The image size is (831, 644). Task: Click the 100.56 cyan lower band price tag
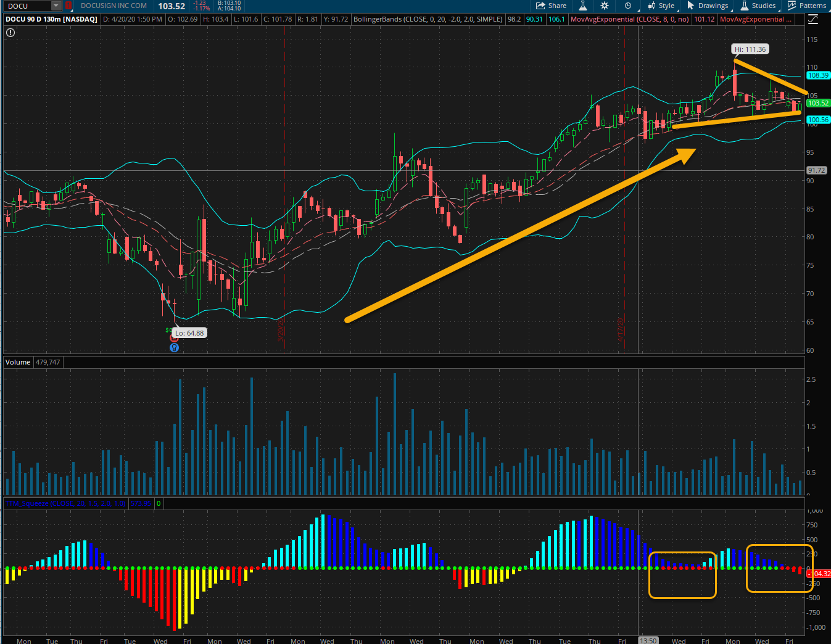point(818,120)
